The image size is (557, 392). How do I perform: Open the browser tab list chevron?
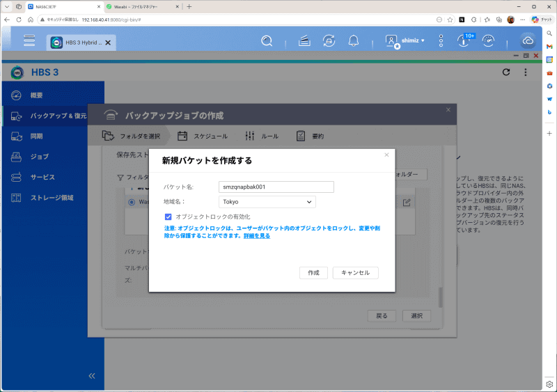click(7, 7)
